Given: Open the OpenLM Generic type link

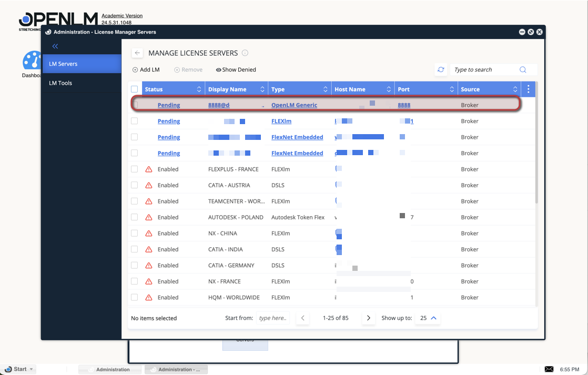Looking at the screenshot, I should 294,105.
